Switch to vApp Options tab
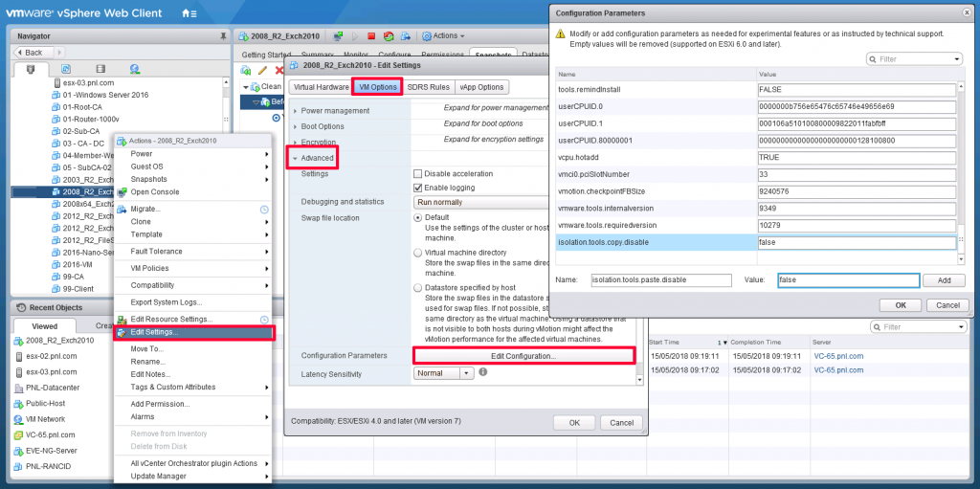Screen dimensions: 980x489 (481, 87)
